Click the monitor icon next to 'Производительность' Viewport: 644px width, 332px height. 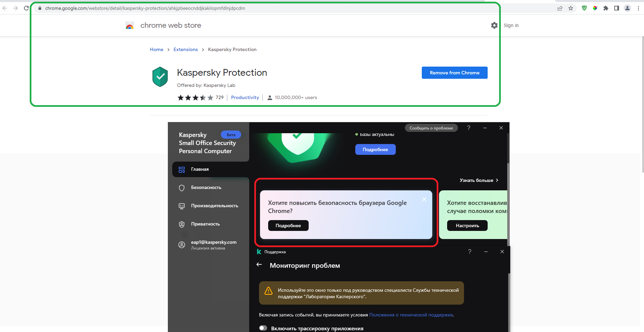[182, 206]
